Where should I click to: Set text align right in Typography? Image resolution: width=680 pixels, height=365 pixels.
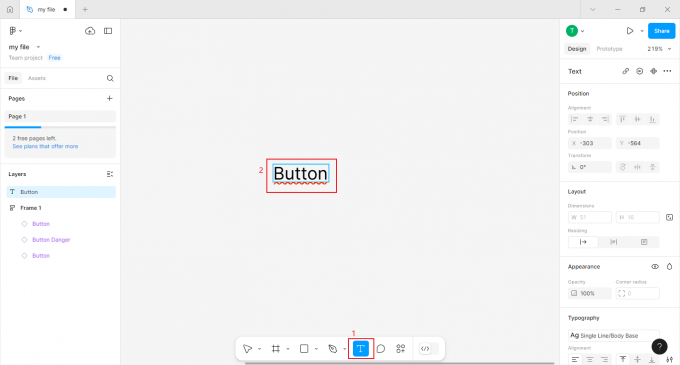point(605,359)
